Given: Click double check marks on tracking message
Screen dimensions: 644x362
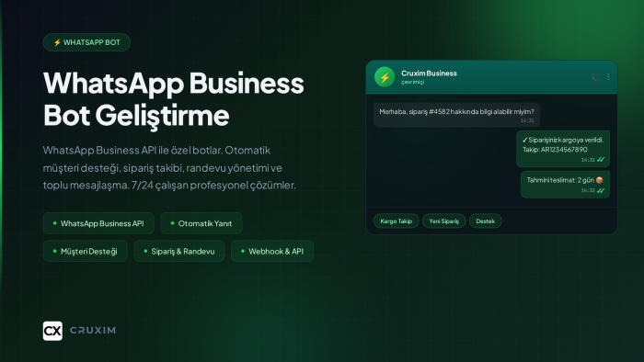Looking at the screenshot, I should 601,160.
